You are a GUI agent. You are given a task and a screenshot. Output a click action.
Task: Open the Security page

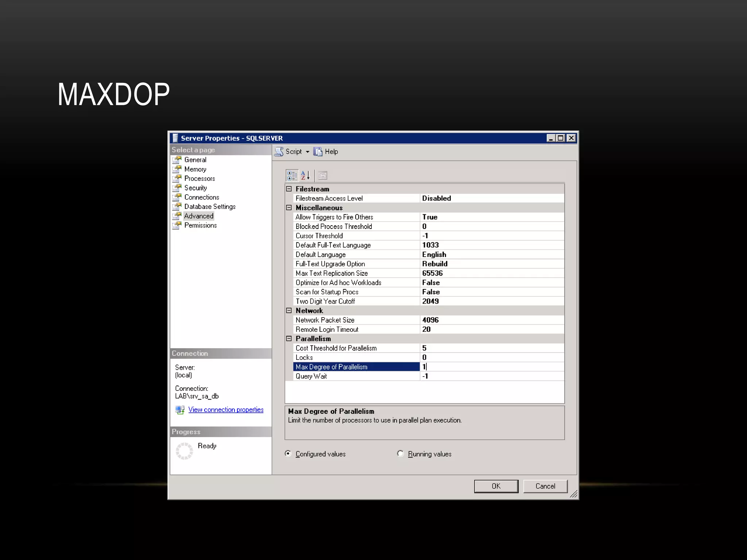(x=196, y=188)
